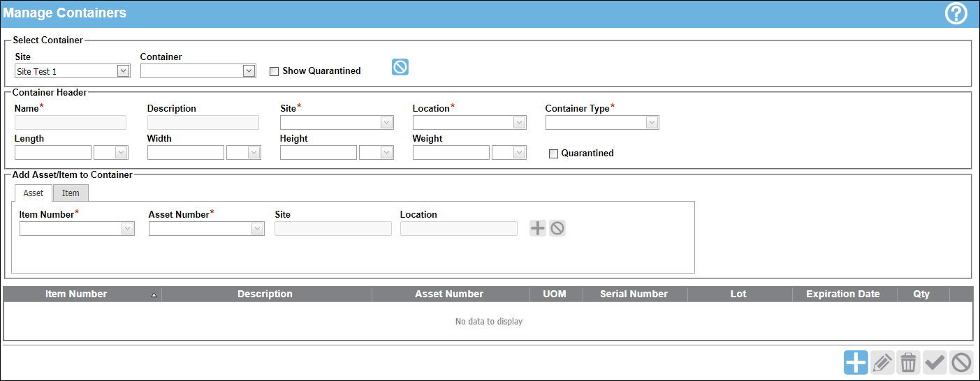Click the pencil edit icon

[882, 363]
